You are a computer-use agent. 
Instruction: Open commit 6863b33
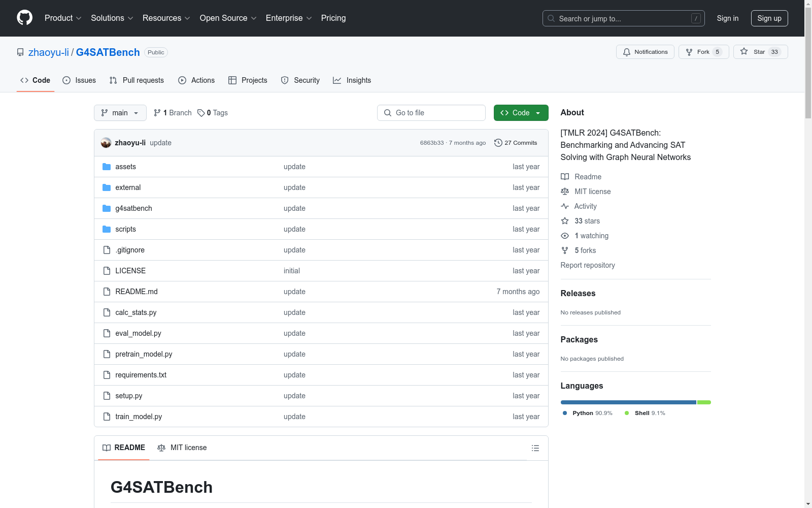pyautogui.click(x=432, y=143)
